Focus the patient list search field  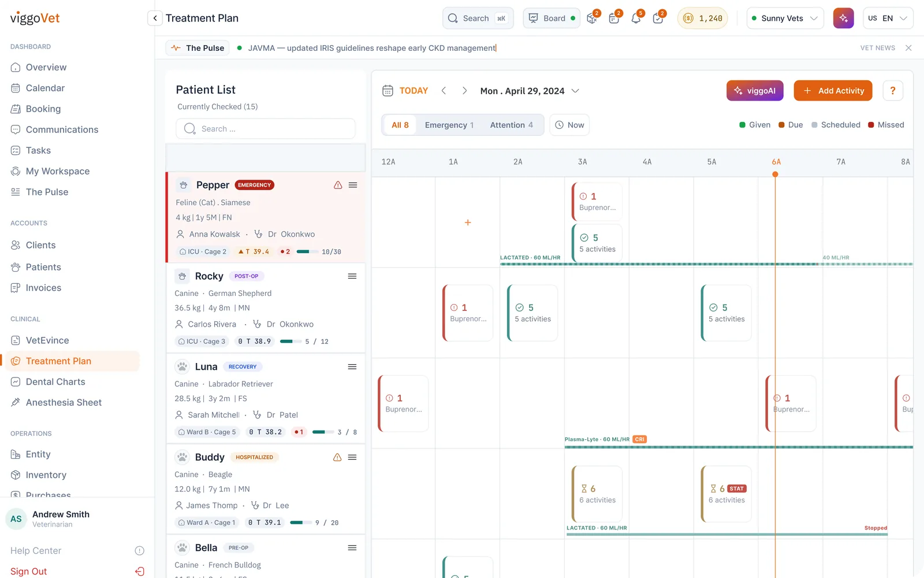[266, 129]
